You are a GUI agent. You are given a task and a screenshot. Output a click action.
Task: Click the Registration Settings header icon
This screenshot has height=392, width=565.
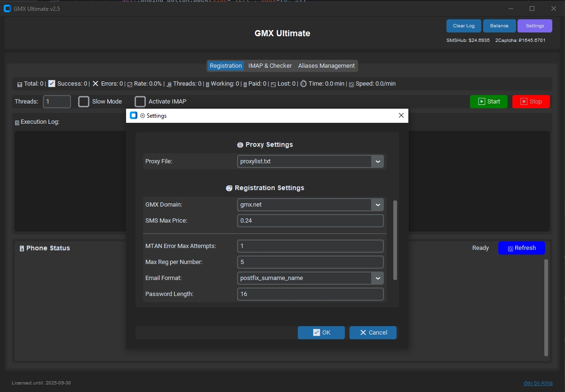[x=230, y=188]
